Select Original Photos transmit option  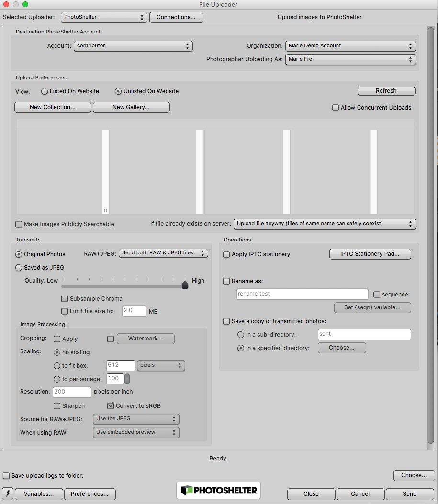pos(19,254)
